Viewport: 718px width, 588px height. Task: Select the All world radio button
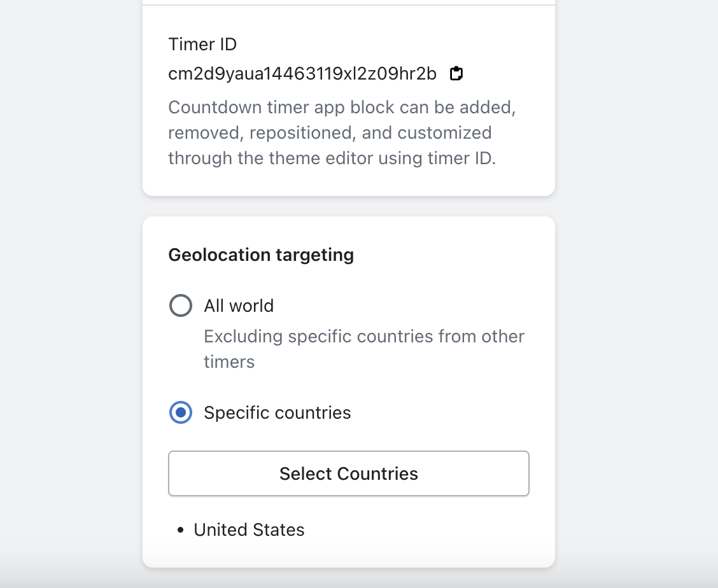tap(181, 306)
